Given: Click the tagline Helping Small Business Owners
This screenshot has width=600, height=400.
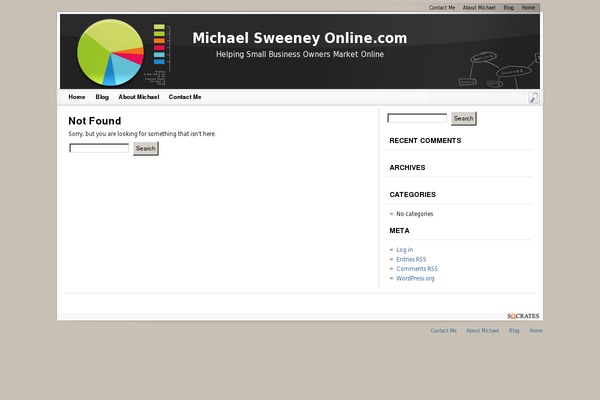Looking at the screenshot, I should [300, 54].
